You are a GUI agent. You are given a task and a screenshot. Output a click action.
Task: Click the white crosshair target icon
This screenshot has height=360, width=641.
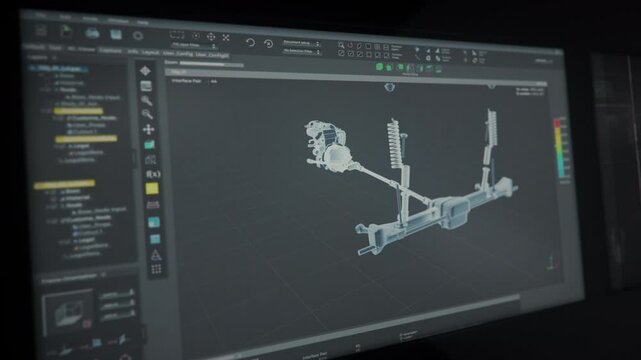(x=211, y=37)
